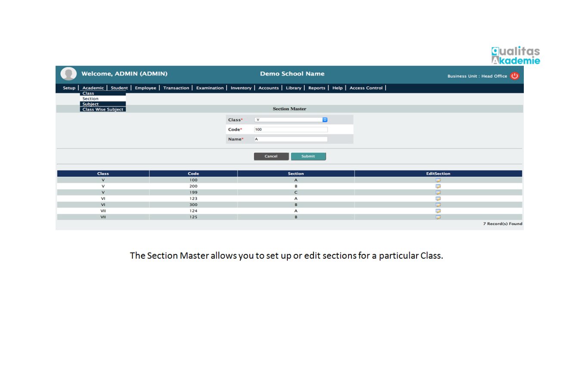The image size is (588, 371).
Task: Open the Library menu
Action: (x=293, y=88)
